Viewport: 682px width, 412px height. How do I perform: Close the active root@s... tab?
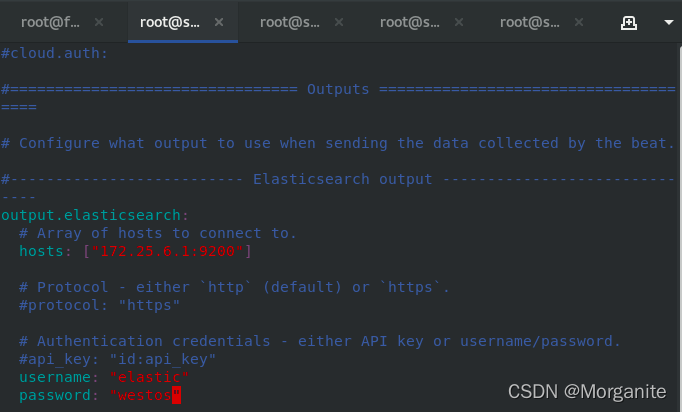[x=219, y=22]
